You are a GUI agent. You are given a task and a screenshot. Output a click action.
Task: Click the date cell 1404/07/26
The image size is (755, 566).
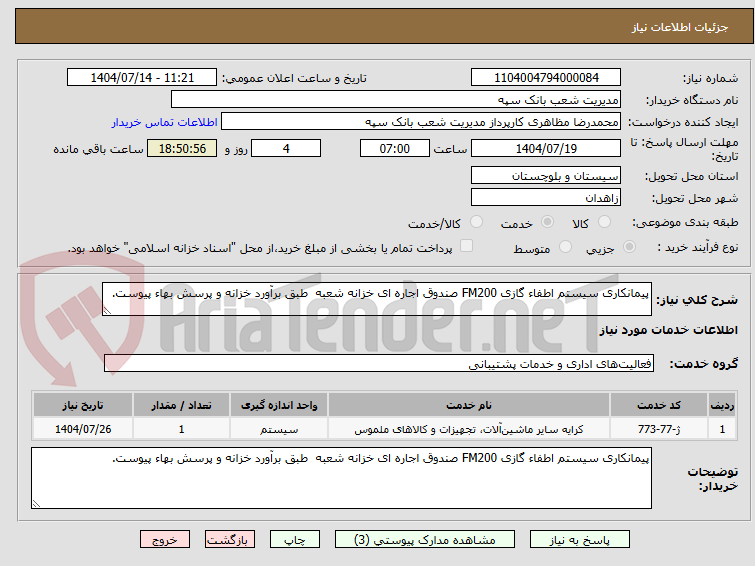[83, 429]
